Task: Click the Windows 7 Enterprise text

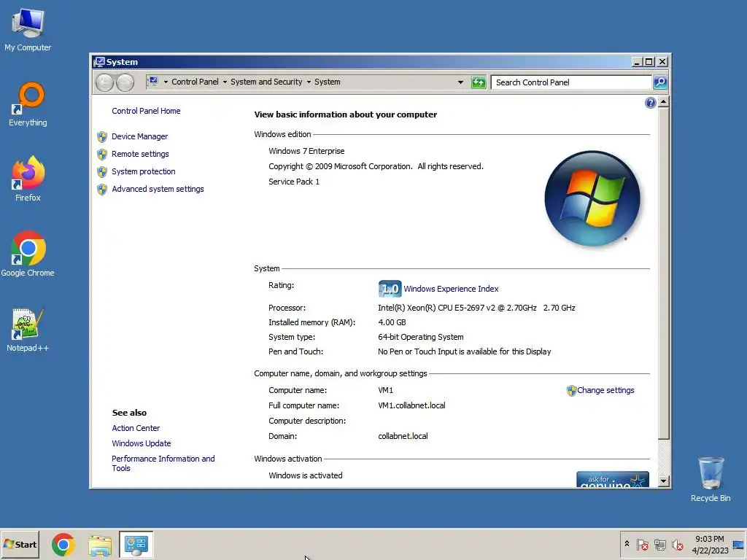Action: coord(306,152)
